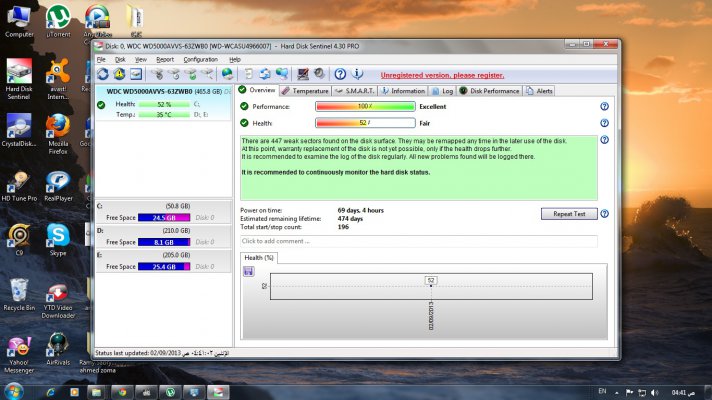The width and height of the screenshot is (712, 400).
Task: Click the save icon on the Health graph
Action: coord(248,272)
